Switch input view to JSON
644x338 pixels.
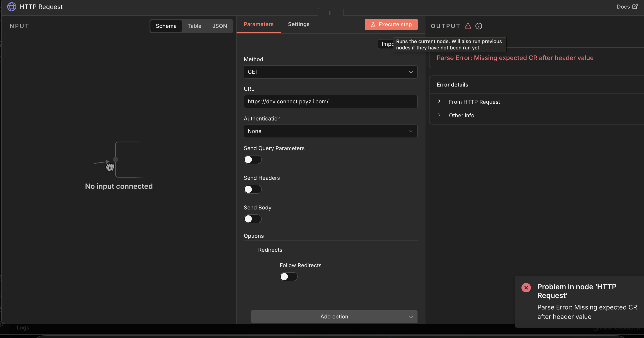click(x=219, y=26)
